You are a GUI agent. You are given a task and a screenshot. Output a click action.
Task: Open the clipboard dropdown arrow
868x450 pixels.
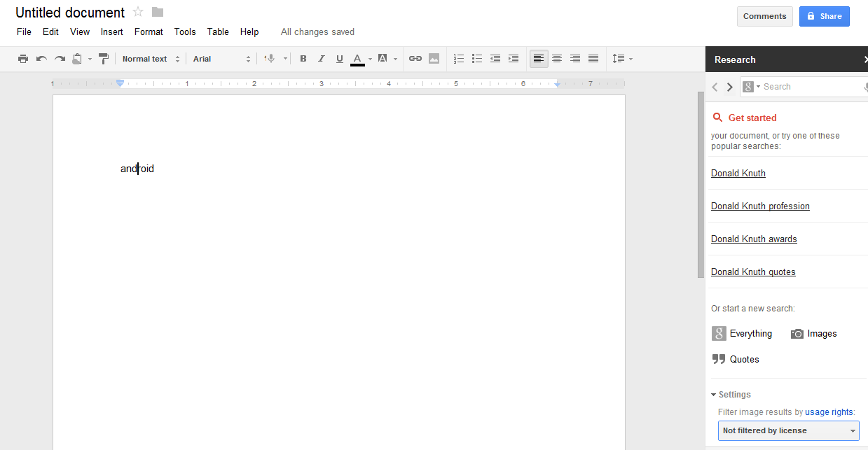tap(90, 59)
